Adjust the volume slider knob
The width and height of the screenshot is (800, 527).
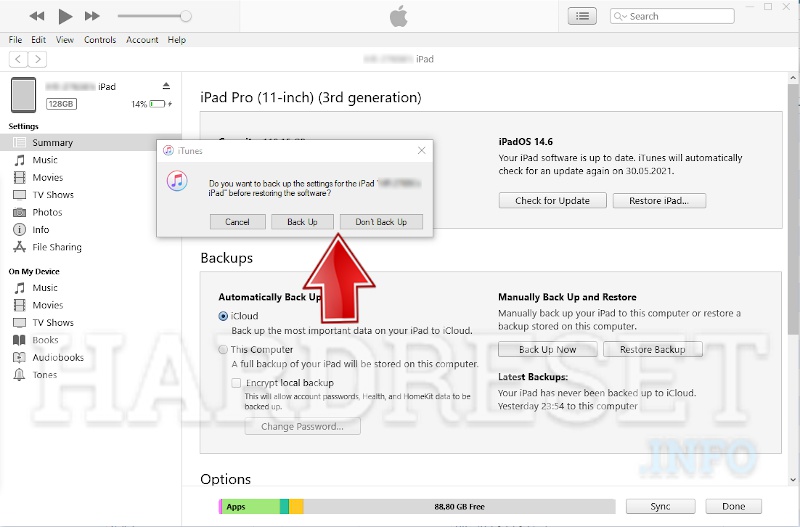(185, 16)
